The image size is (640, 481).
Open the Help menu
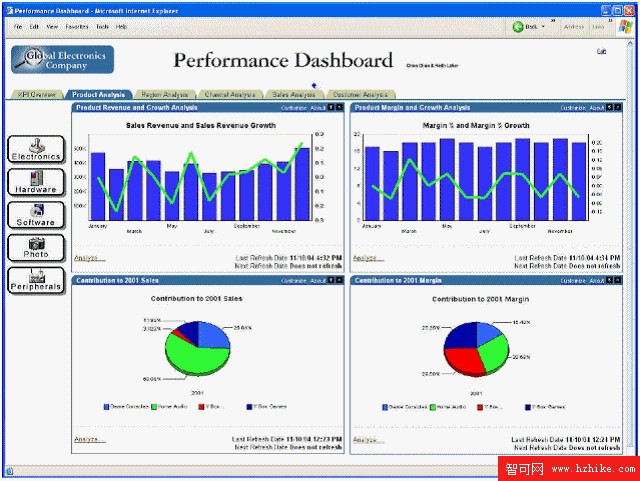pyautogui.click(x=121, y=27)
